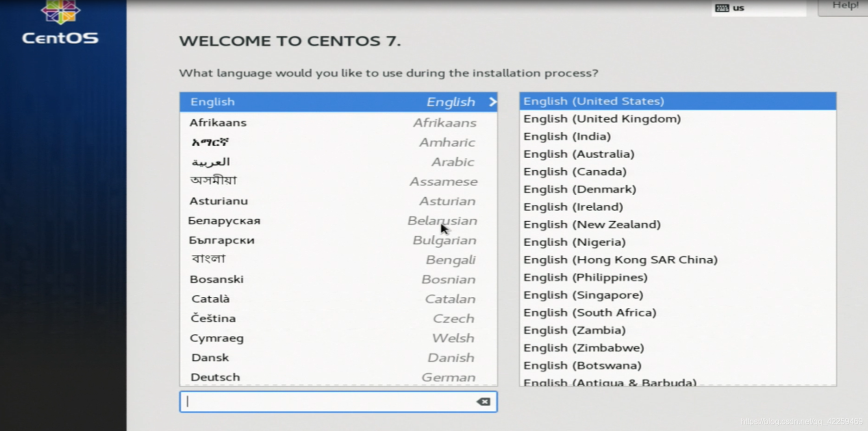Viewport: 868px width, 431px height.
Task: Pick English (Canada) locale
Action: point(677,171)
